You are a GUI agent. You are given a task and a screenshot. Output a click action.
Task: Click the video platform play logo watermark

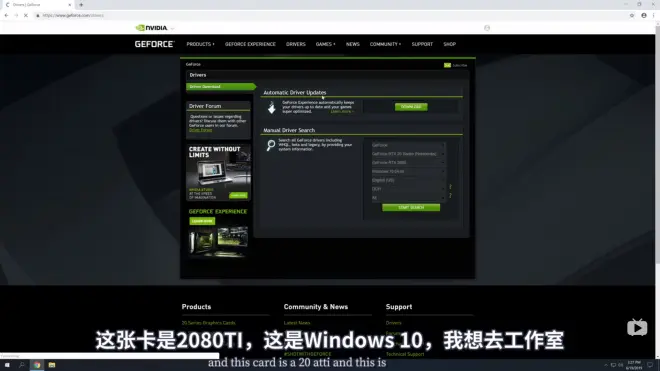[x=637, y=327]
